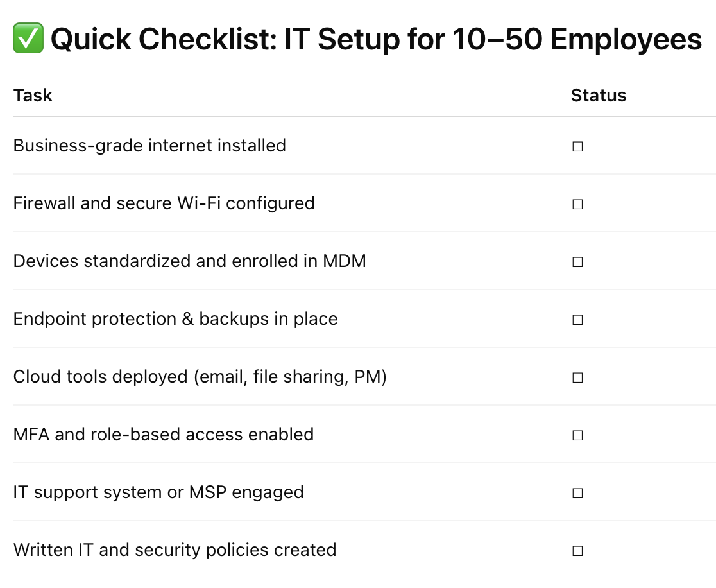The image size is (716, 588).
Task: Select the Quick Checklist heading text
Action: coord(376,39)
